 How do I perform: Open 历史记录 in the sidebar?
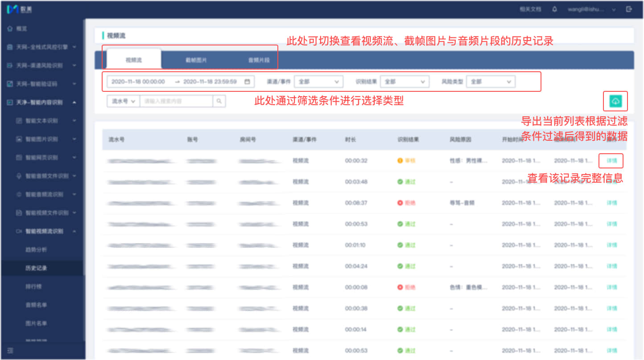tap(36, 268)
